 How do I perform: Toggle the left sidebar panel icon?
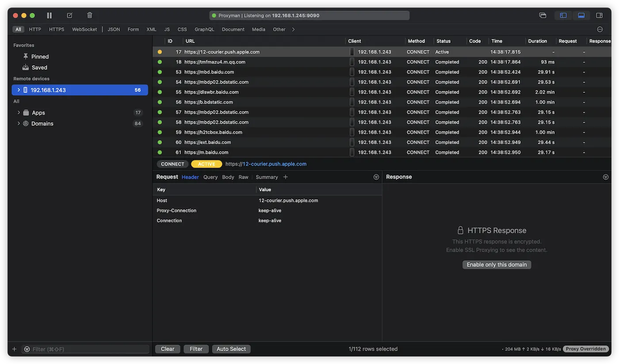[x=563, y=15]
